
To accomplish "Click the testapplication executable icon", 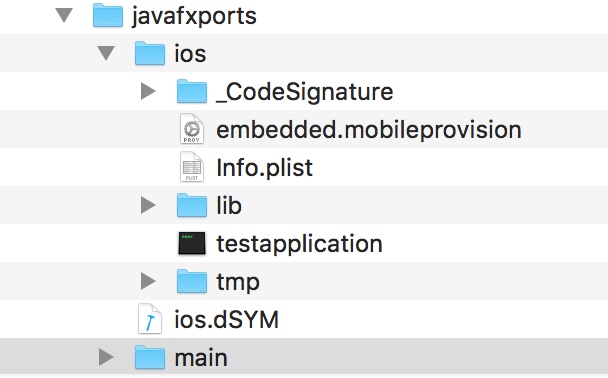I will coord(192,243).
